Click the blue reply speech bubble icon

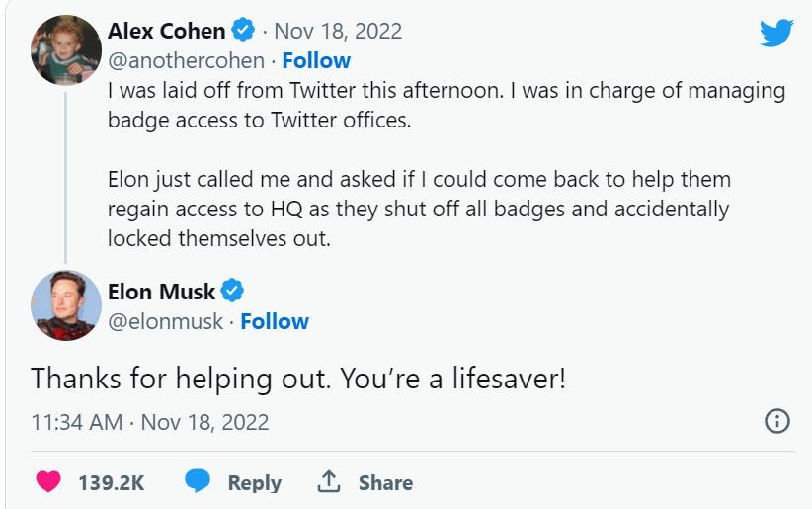198,482
